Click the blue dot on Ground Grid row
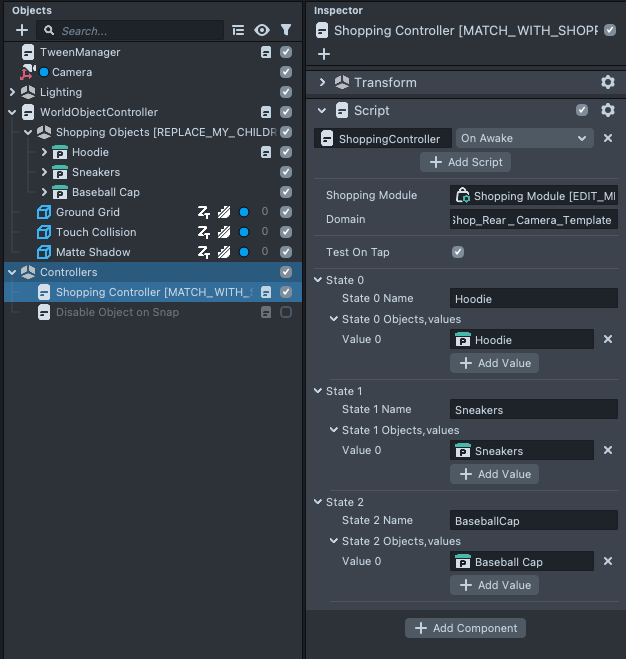Screen dimensions: 626x659 pos(243,212)
